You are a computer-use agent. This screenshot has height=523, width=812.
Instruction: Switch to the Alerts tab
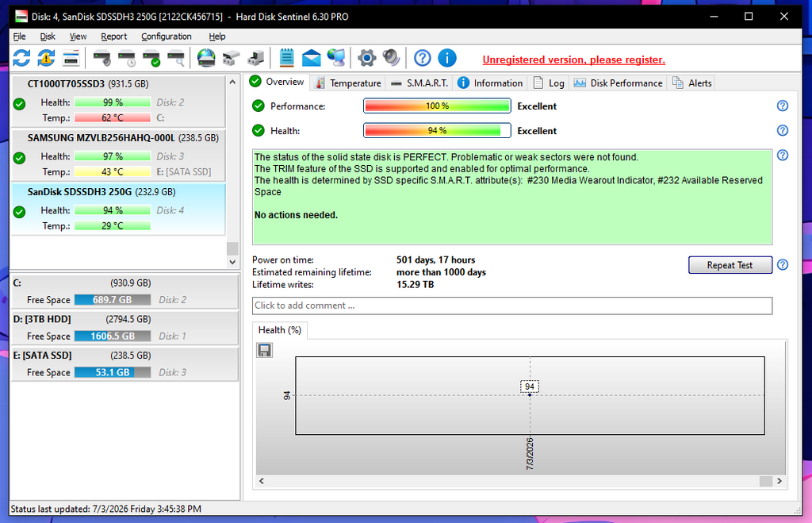coord(691,83)
